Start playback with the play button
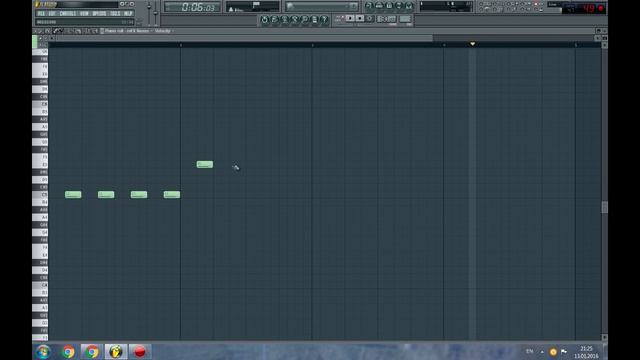The height and width of the screenshot is (360, 640). tap(350, 18)
